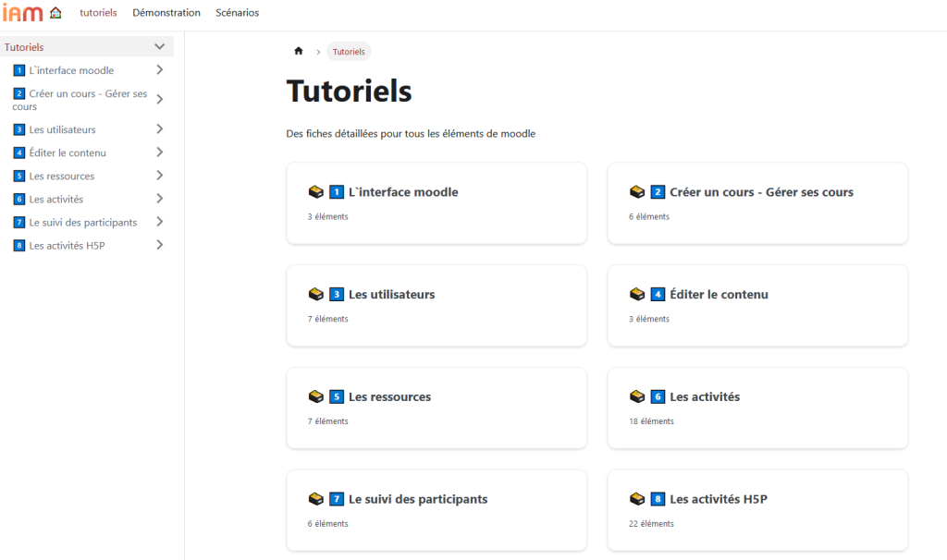This screenshot has height=560, width=947.
Task: Expand Les activités H5P chevron in sidebar
Action: [160, 245]
